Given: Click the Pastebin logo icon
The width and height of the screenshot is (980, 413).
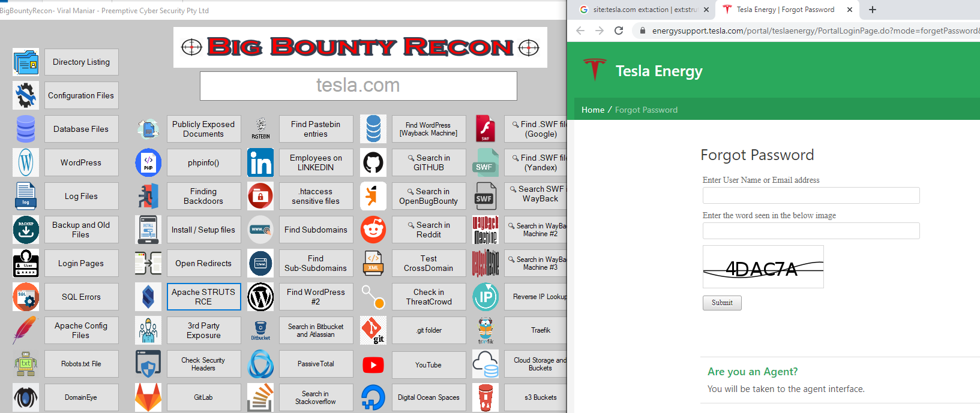Looking at the screenshot, I should pos(260,129).
